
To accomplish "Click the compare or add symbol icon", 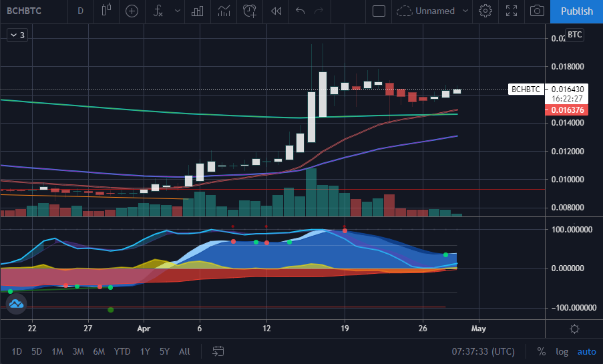I will 132,11.
